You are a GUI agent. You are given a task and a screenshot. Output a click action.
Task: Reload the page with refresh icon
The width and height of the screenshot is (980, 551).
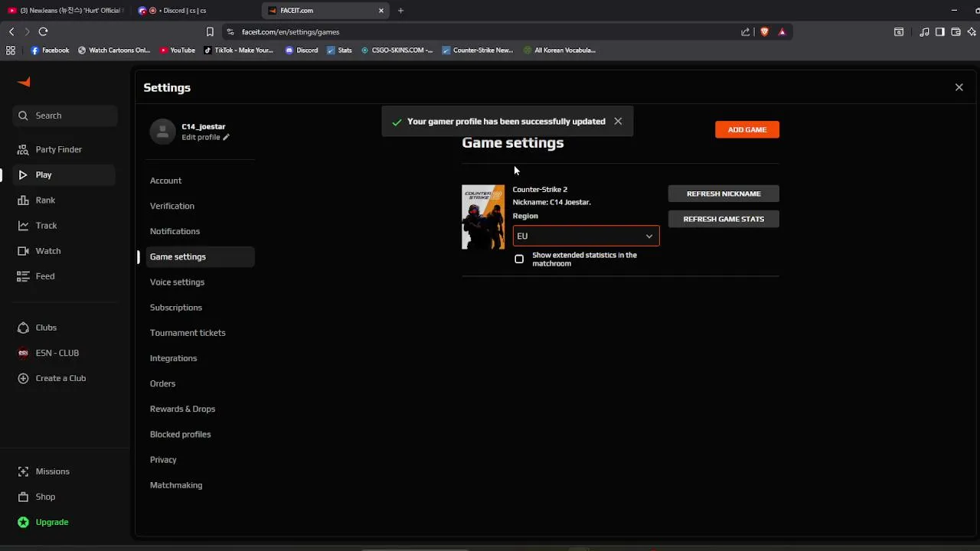point(43,31)
